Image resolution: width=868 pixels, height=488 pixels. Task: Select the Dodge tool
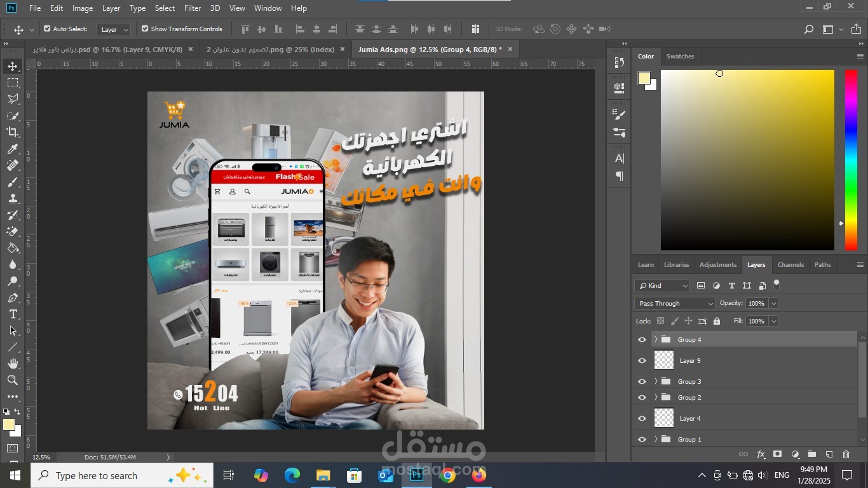12,281
